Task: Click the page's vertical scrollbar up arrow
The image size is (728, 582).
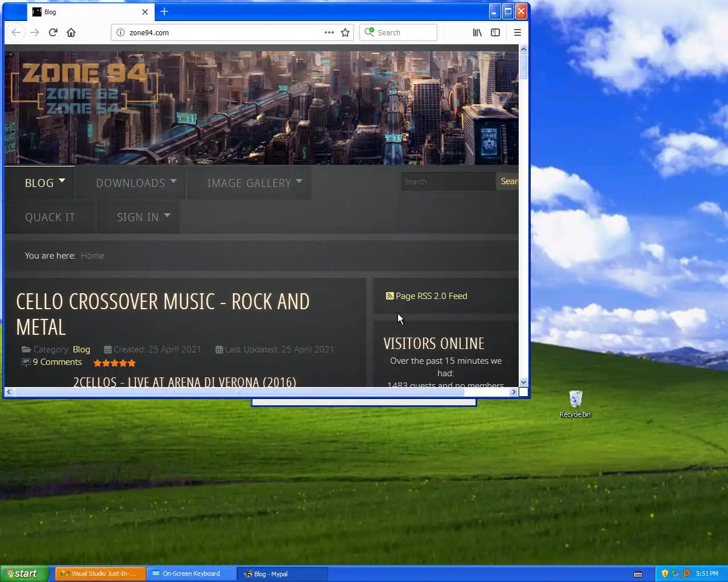Action: point(524,49)
